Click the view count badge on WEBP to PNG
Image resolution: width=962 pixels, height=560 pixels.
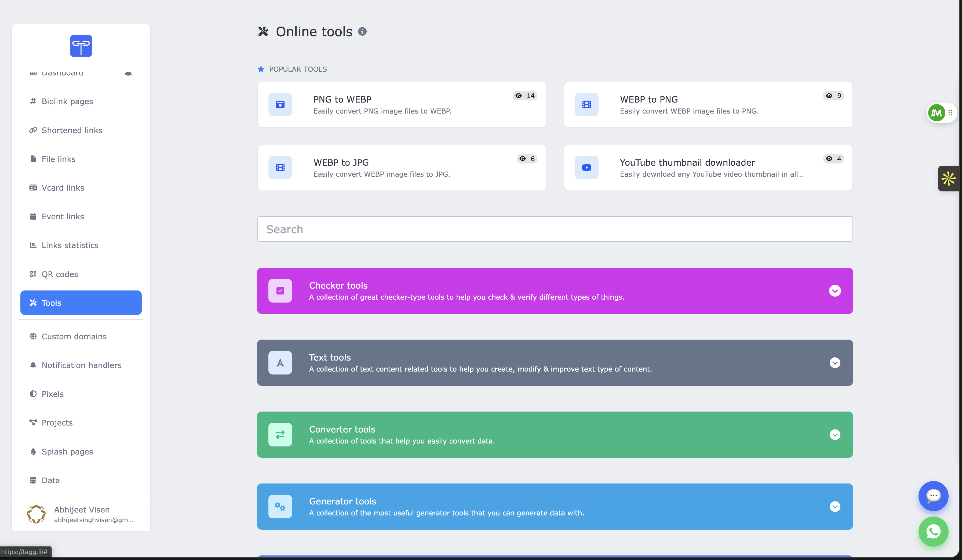(833, 96)
